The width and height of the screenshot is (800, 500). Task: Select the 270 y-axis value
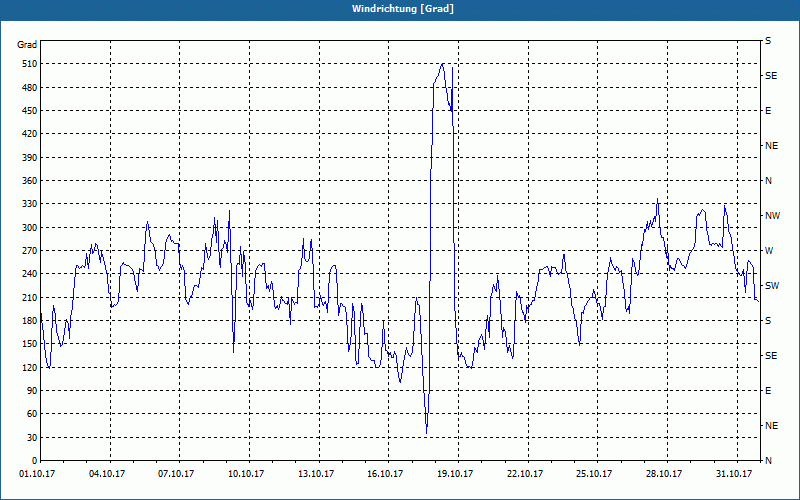pyautogui.click(x=30, y=251)
